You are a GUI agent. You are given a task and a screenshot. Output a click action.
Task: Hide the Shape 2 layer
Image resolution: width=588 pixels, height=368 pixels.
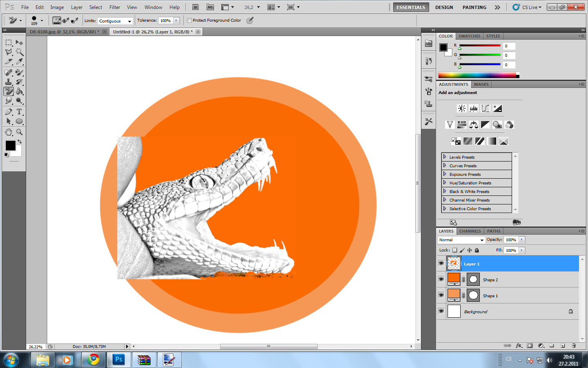point(441,279)
